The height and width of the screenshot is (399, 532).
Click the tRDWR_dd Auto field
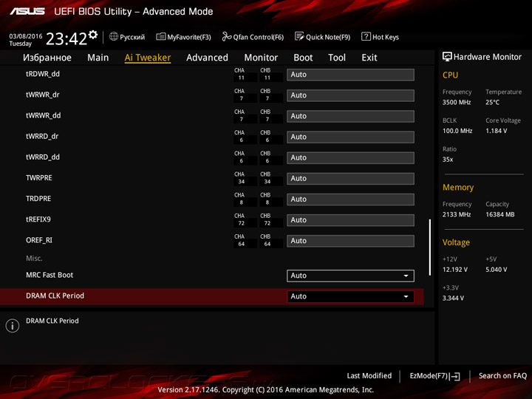click(x=350, y=75)
